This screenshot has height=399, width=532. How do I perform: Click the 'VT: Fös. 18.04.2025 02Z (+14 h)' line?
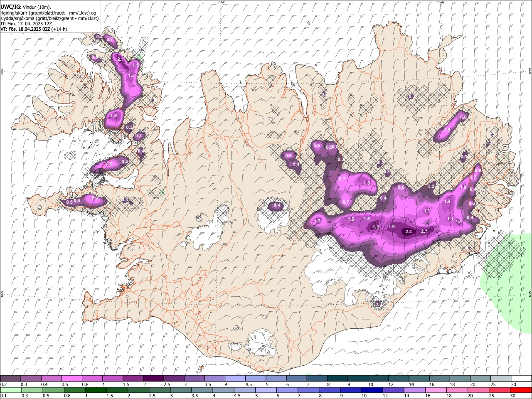click(x=34, y=29)
